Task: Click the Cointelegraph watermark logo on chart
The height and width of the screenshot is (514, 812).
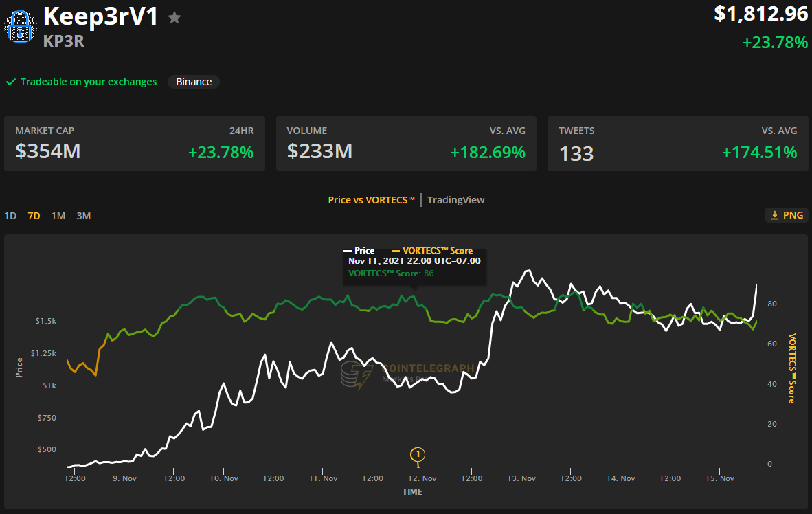Action: (x=357, y=375)
